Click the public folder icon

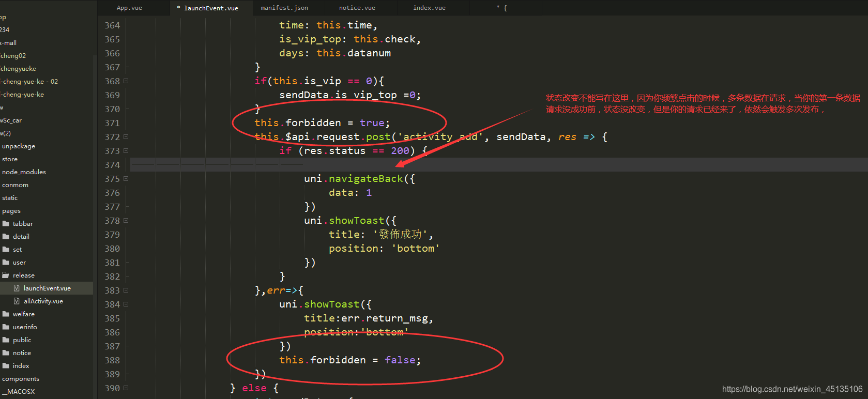(6, 340)
